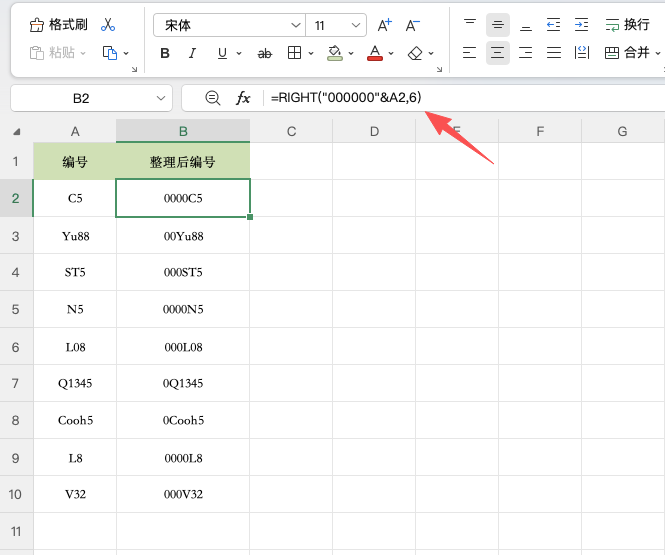
Task: Open the font name dropdown showing 宋体
Action: (229, 25)
